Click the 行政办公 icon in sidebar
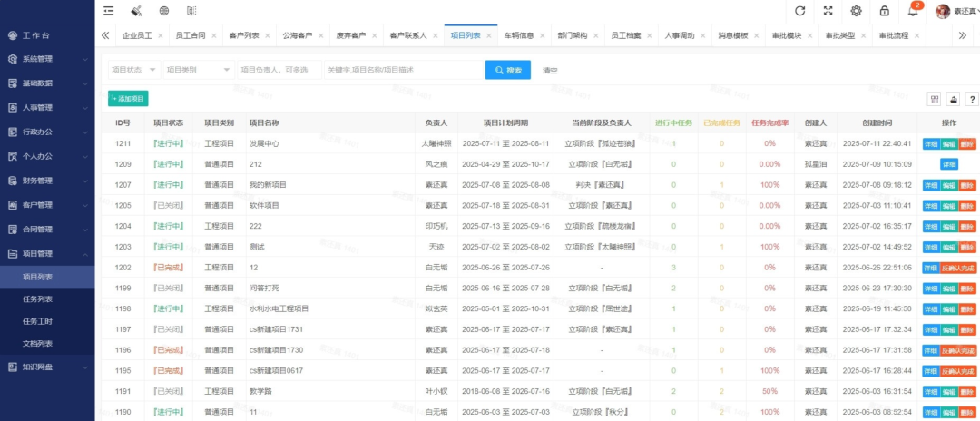The height and width of the screenshot is (421, 980). 13,132
